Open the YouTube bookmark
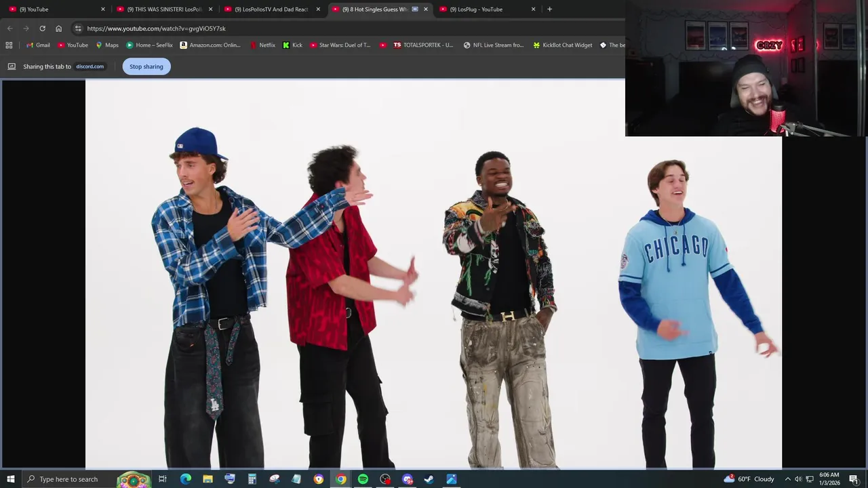The height and width of the screenshot is (488, 868). (73, 45)
